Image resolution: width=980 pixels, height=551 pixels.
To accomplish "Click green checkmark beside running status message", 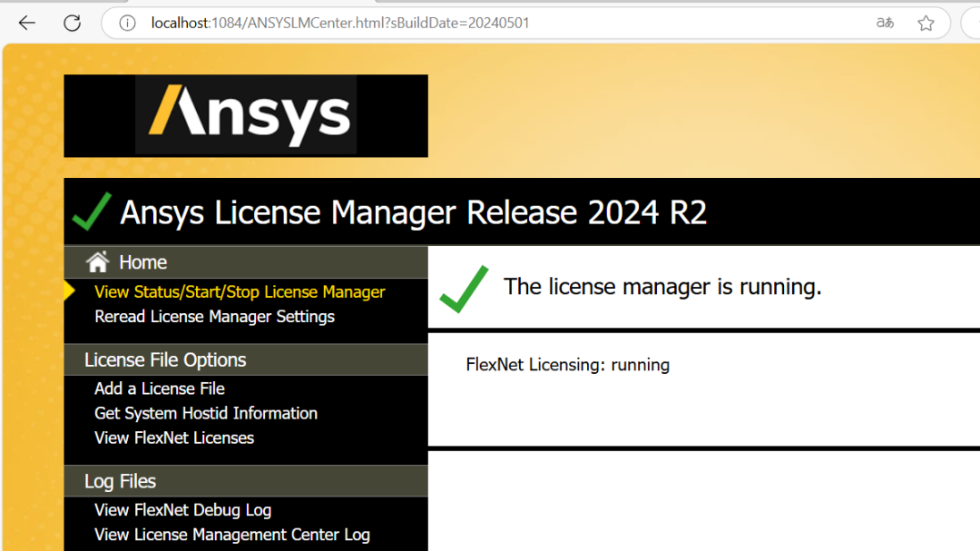I will 464,289.
